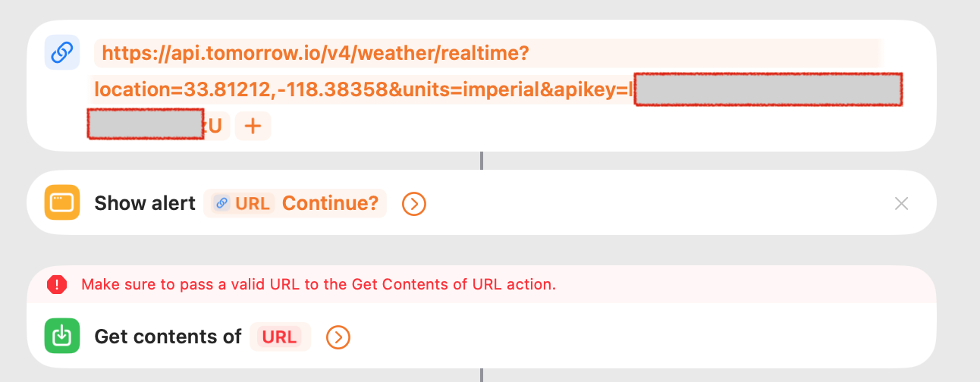The image size is (980, 382).
Task: Click the redacted block on the third URL line
Action: 146,124
